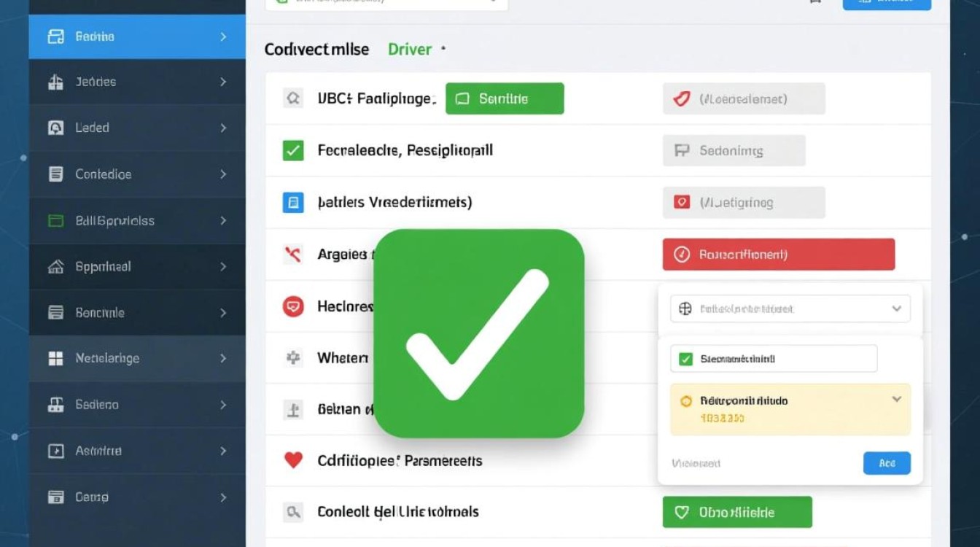Toggle the green checkbox beside Fecraleache row
Image resolution: width=980 pixels, height=547 pixels.
(292, 151)
